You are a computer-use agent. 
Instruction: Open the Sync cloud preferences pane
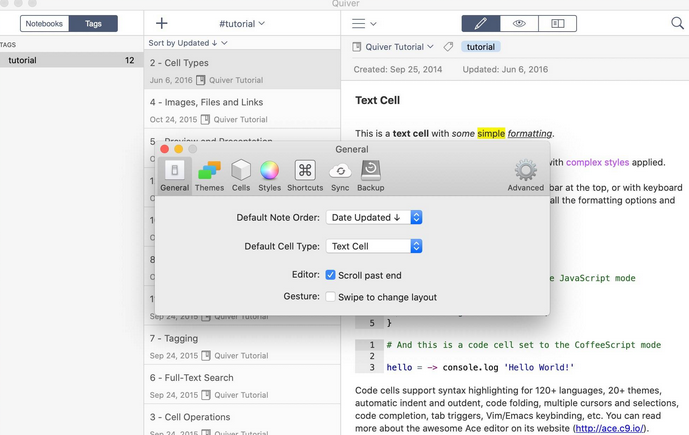[340, 176]
